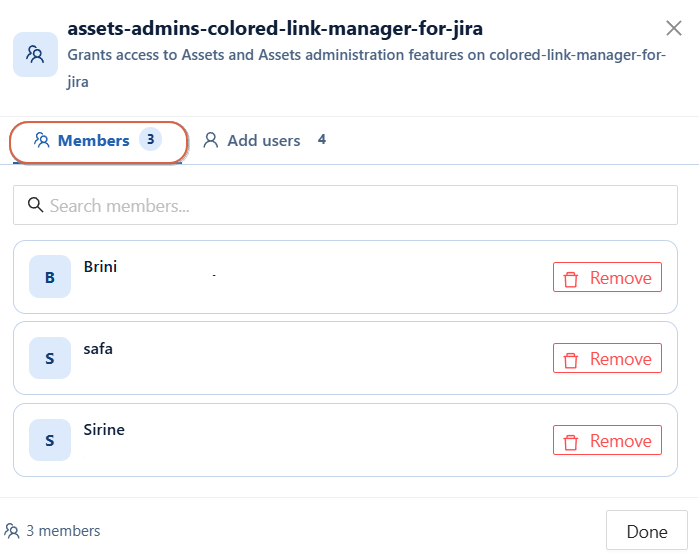Click the members icon in the footer
Image resolution: width=699 pixels, height=556 pixels.
12,531
